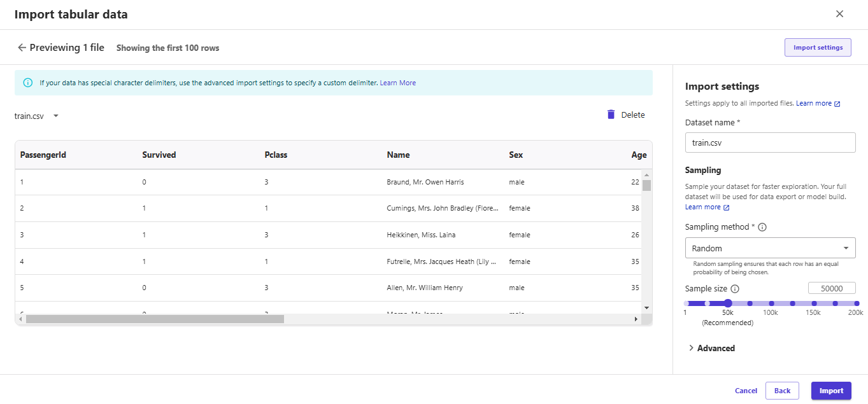The image size is (868, 404).
Task: Go back using the arrow beside Previewing 1 file
Action: tap(22, 48)
